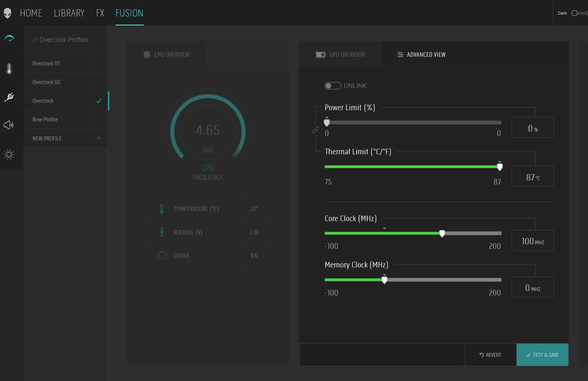
Task: Click the Thermal Limit (°C/°F) label
Action: [358, 152]
